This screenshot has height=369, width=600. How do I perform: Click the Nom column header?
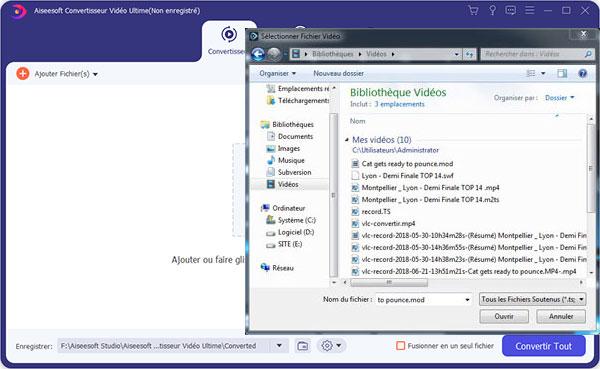357,121
